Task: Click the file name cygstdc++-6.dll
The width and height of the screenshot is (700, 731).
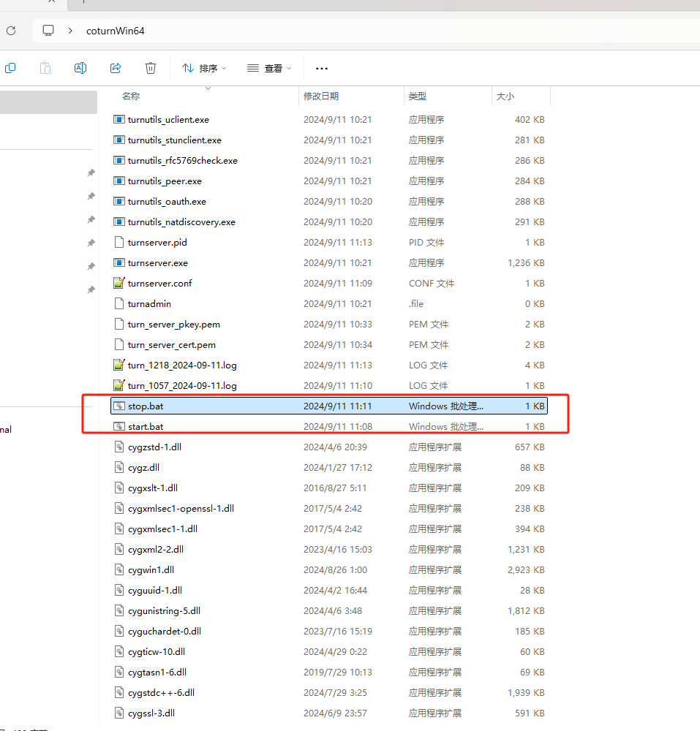Action: (161, 693)
